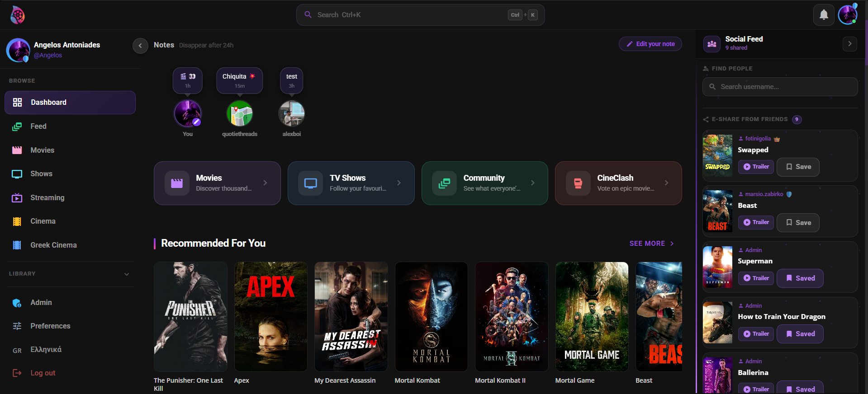
Task: Click the Social Feed people icon
Action: [712, 44]
